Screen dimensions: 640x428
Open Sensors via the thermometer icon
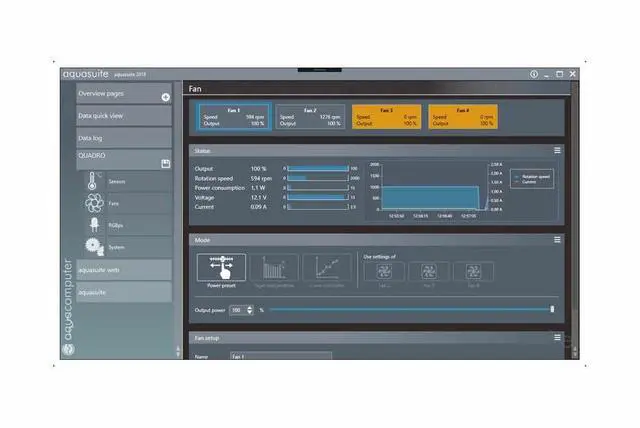point(92,181)
